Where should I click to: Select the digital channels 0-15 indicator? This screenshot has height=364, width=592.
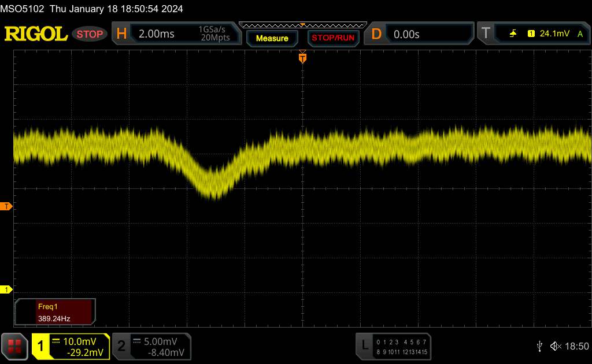point(401,346)
